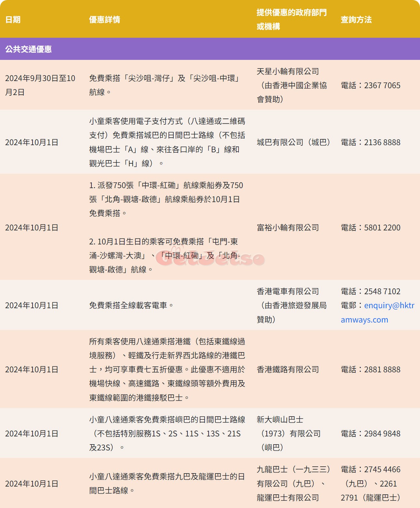Click the 提供優惠的政府部門或機構 column header
The image size is (420, 508).
coord(291,20)
